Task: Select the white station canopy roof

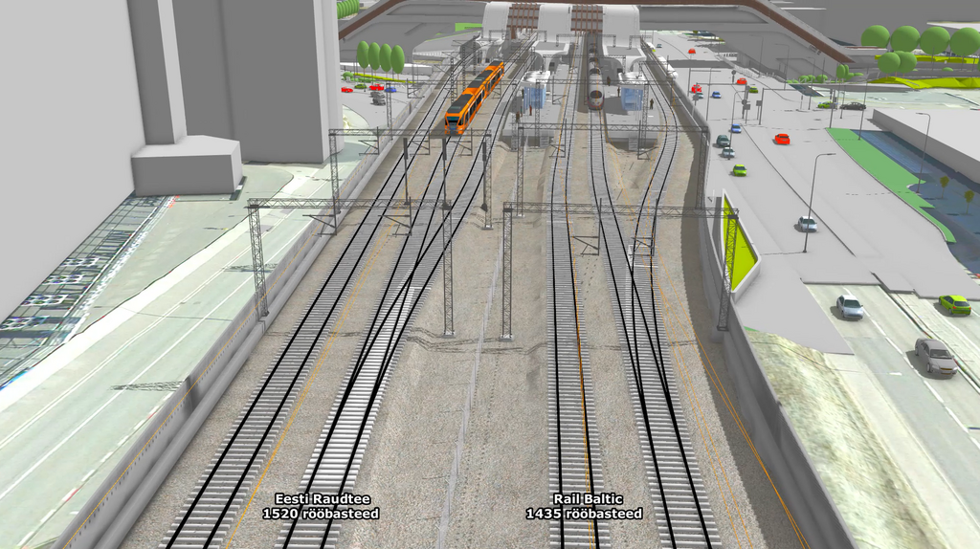Action: click(x=561, y=19)
